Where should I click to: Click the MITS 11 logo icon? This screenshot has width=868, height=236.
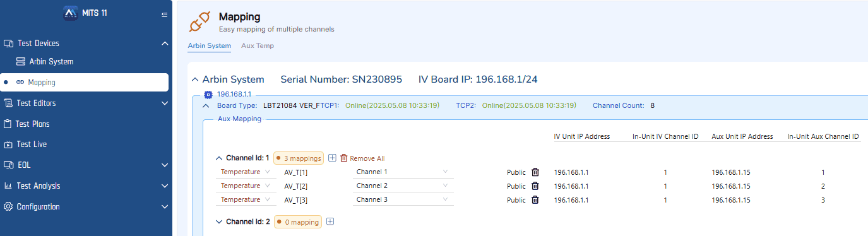point(70,13)
